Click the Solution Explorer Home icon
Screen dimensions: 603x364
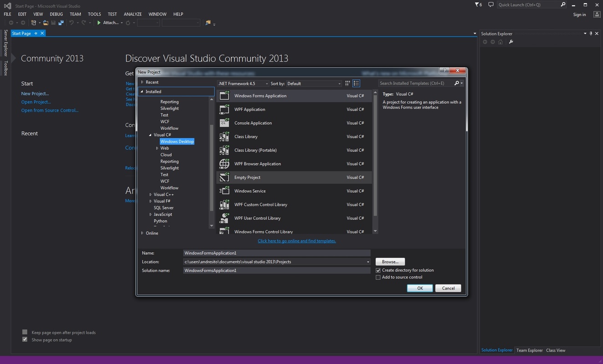[x=501, y=42]
